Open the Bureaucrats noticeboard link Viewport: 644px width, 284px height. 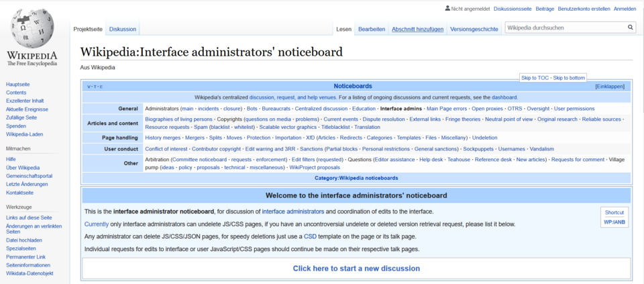coord(276,109)
